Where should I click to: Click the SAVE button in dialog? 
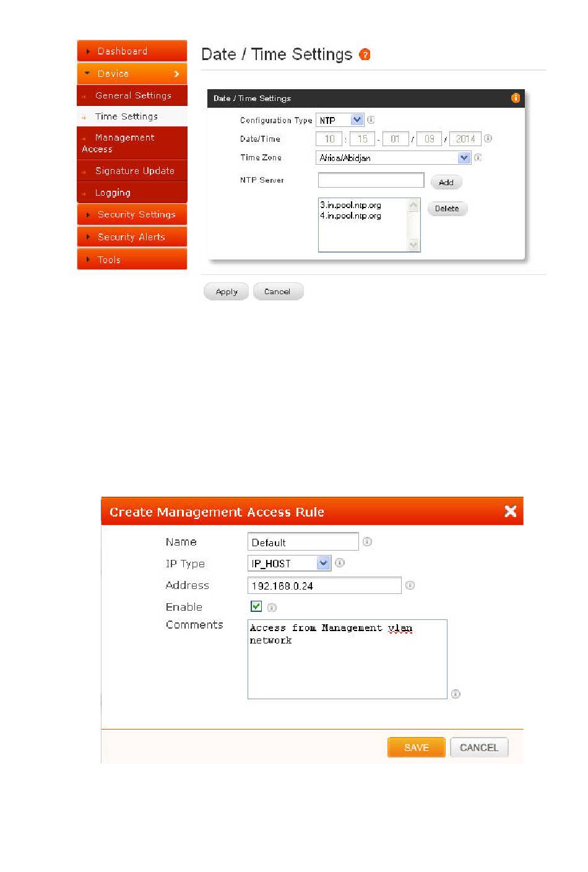(x=417, y=748)
